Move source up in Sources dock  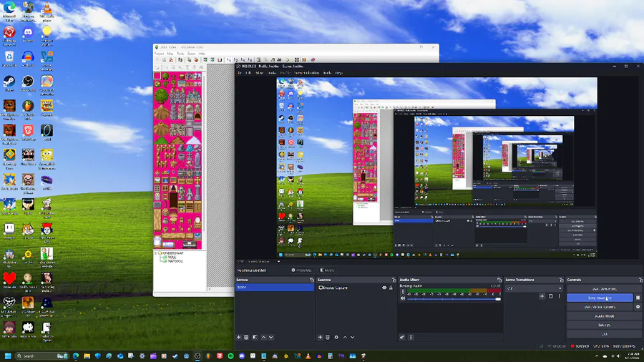coord(345,337)
